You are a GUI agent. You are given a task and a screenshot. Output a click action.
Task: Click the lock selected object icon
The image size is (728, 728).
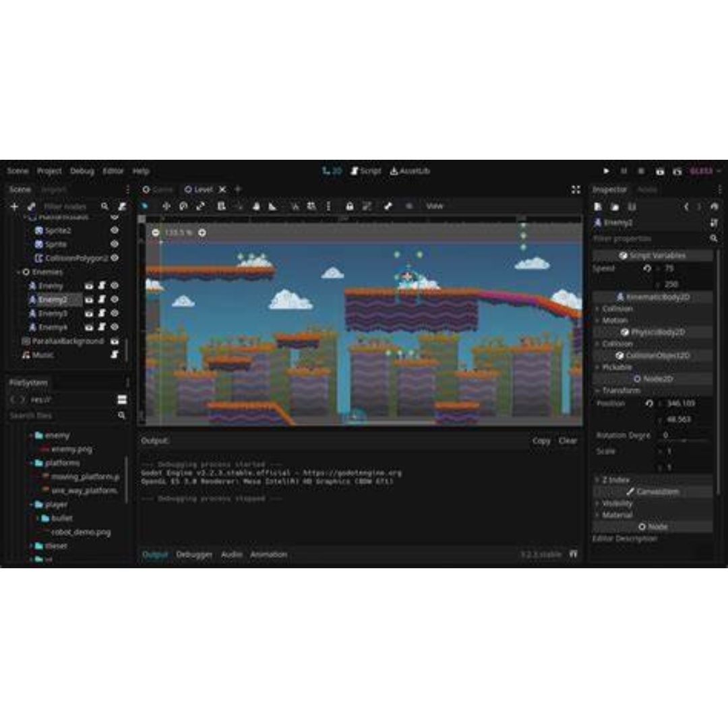point(349,206)
